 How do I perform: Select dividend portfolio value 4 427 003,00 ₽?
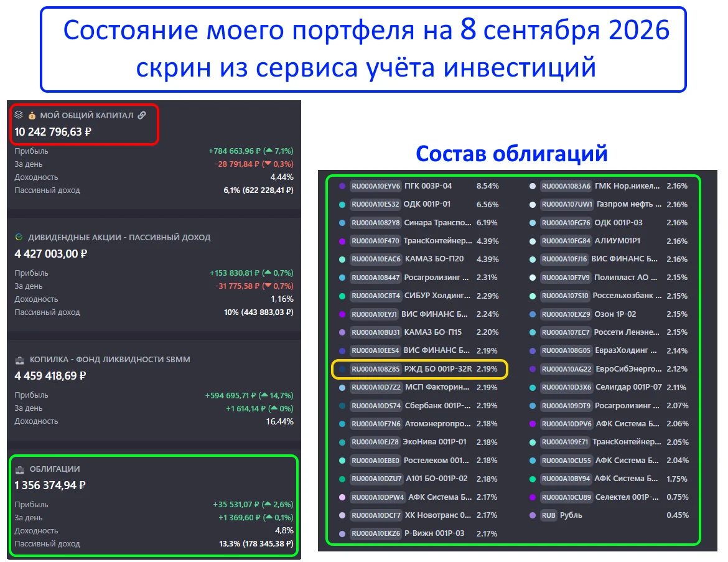click(50, 253)
